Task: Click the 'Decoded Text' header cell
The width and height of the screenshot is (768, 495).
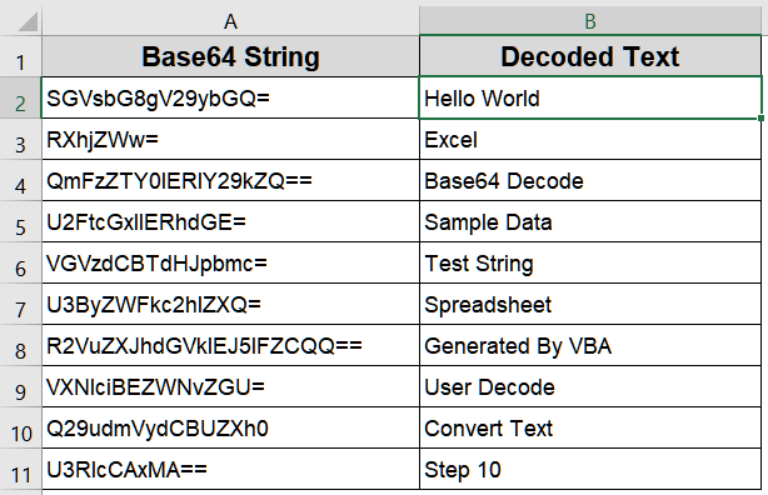Action: (590, 58)
